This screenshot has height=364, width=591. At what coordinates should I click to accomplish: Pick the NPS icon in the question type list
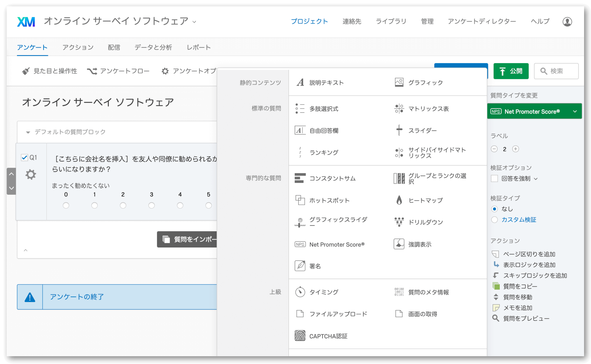coord(300,244)
